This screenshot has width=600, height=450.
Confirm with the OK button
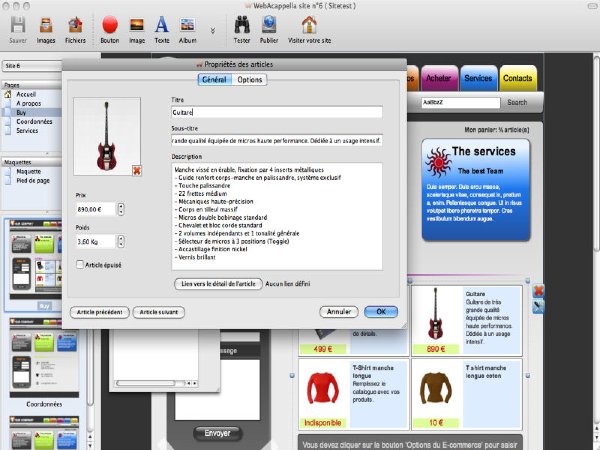click(x=381, y=312)
